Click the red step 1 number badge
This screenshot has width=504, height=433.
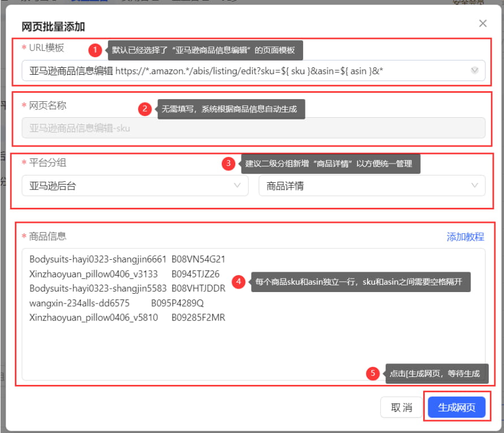coord(95,50)
